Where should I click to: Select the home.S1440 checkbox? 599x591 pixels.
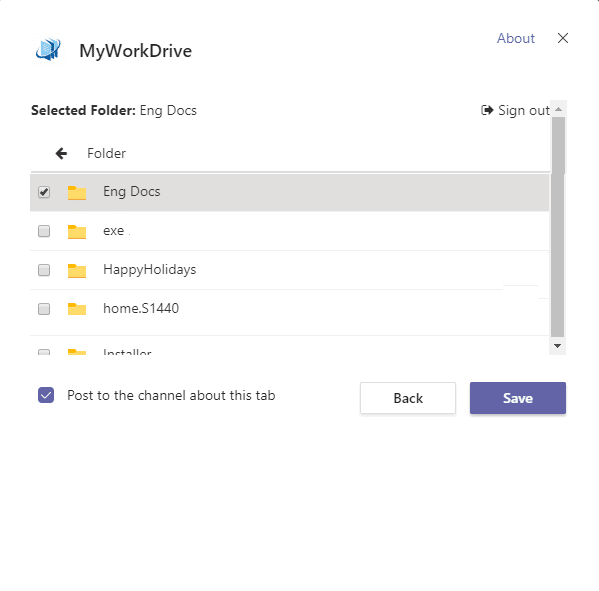tap(44, 309)
